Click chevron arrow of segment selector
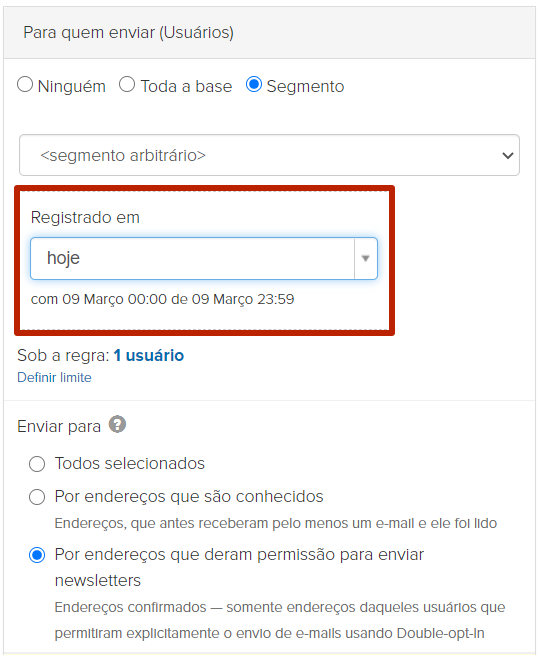 click(x=508, y=156)
